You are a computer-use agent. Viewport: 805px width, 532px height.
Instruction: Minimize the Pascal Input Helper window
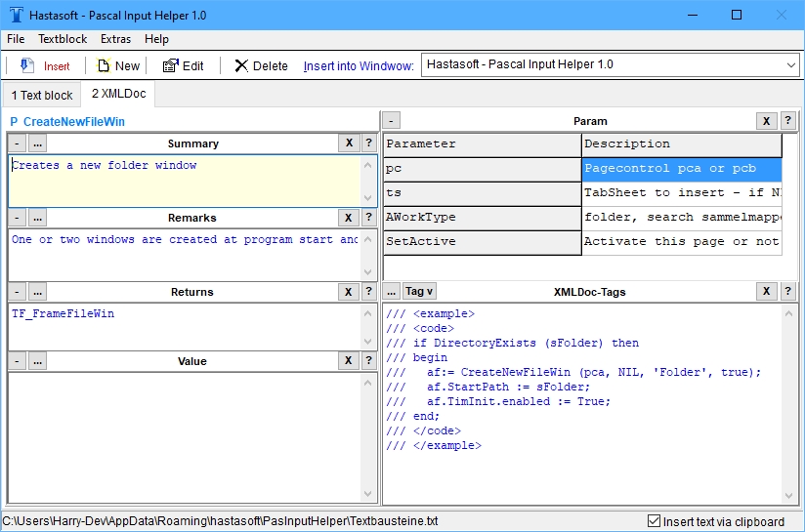click(693, 15)
